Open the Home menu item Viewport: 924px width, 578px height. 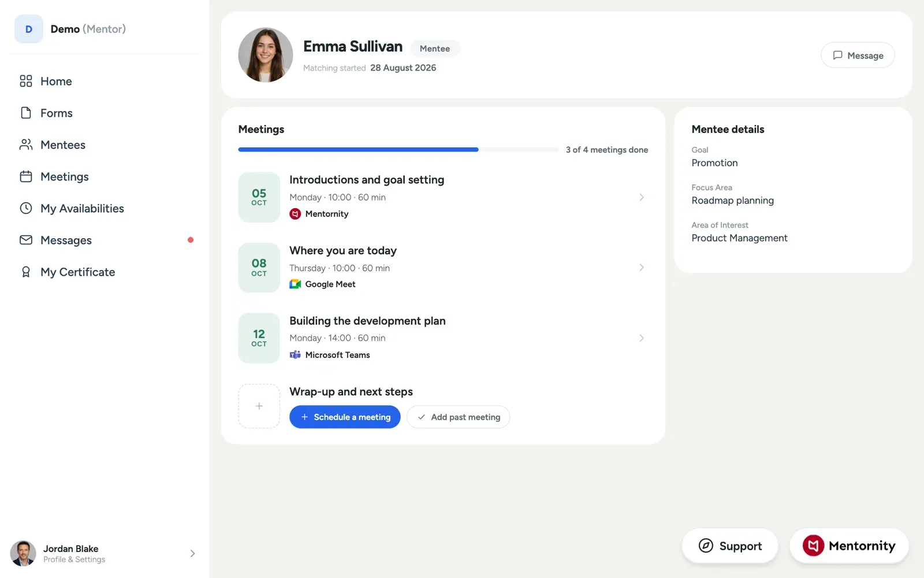pyautogui.click(x=105, y=81)
